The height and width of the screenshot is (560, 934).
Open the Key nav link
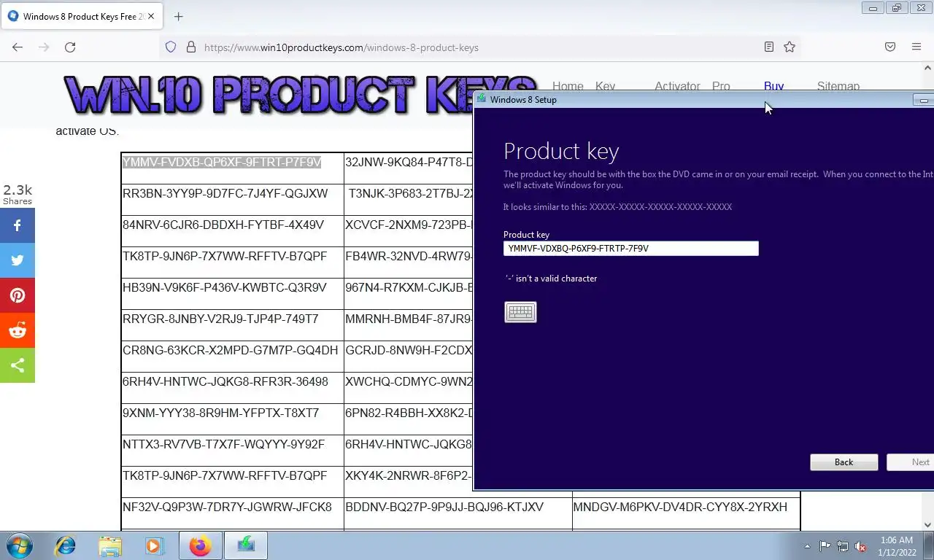605,86
